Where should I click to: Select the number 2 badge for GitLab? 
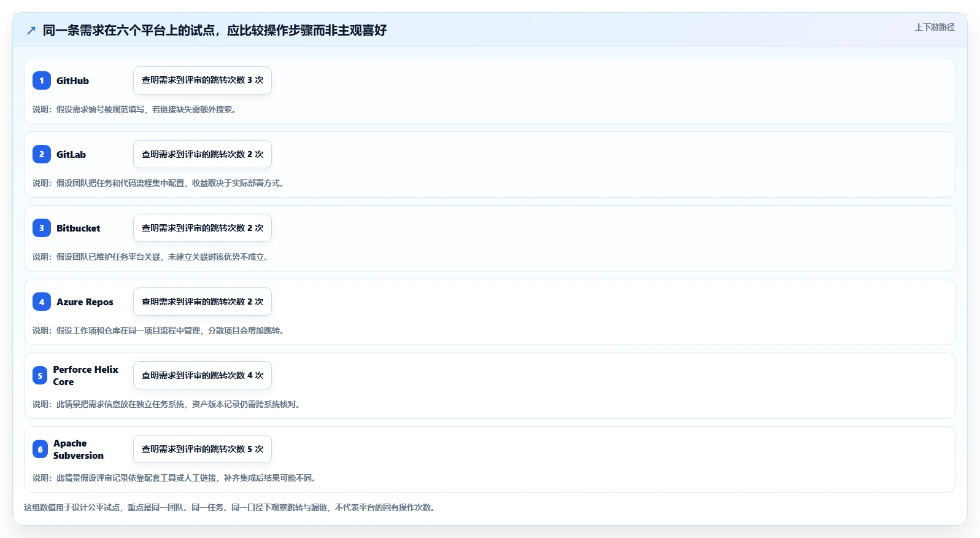(x=42, y=154)
